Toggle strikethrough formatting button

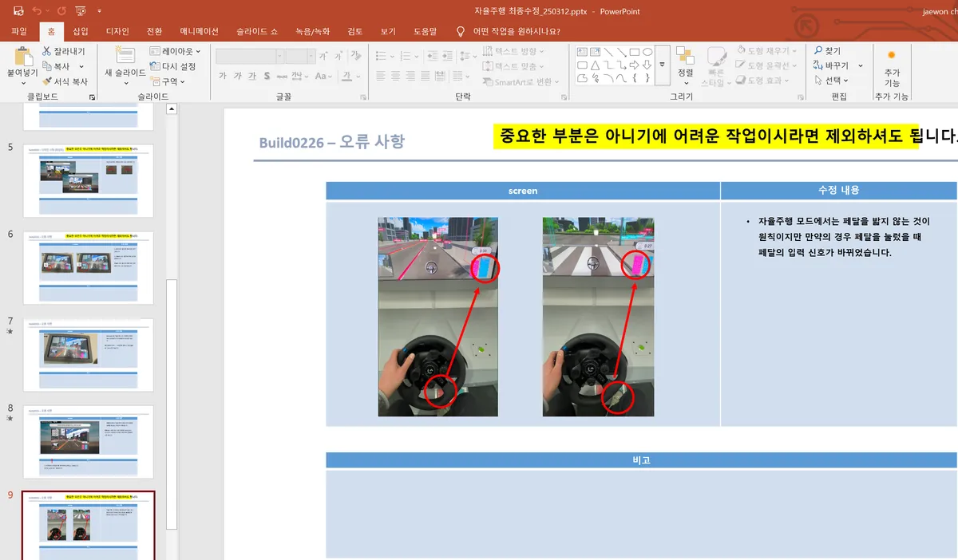tap(282, 77)
